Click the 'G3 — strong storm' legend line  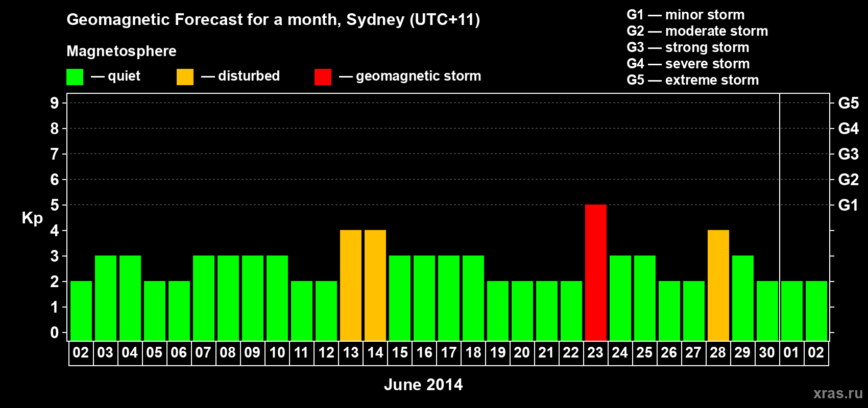tap(688, 47)
